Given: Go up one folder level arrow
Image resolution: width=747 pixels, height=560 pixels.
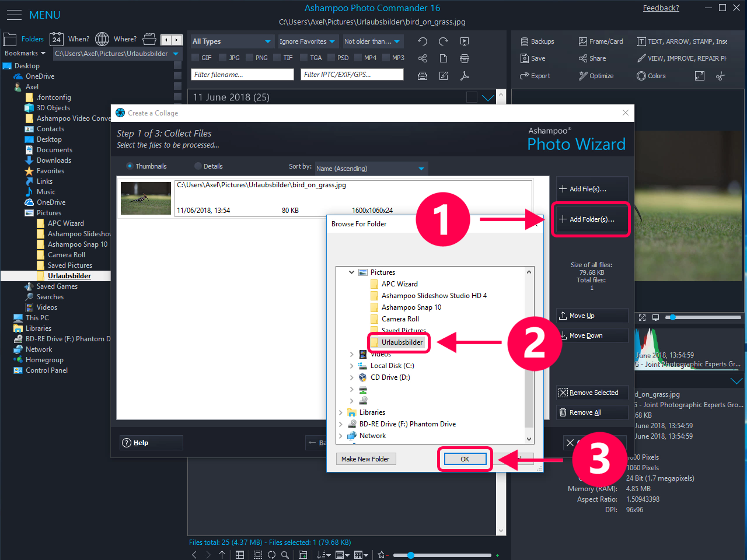Looking at the screenshot, I should click(x=222, y=555).
